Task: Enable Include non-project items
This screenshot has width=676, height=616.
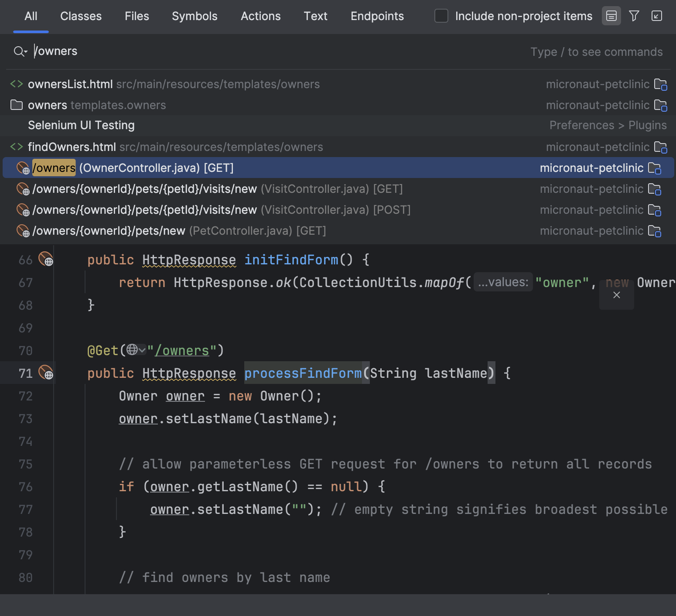Action: (441, 16)
